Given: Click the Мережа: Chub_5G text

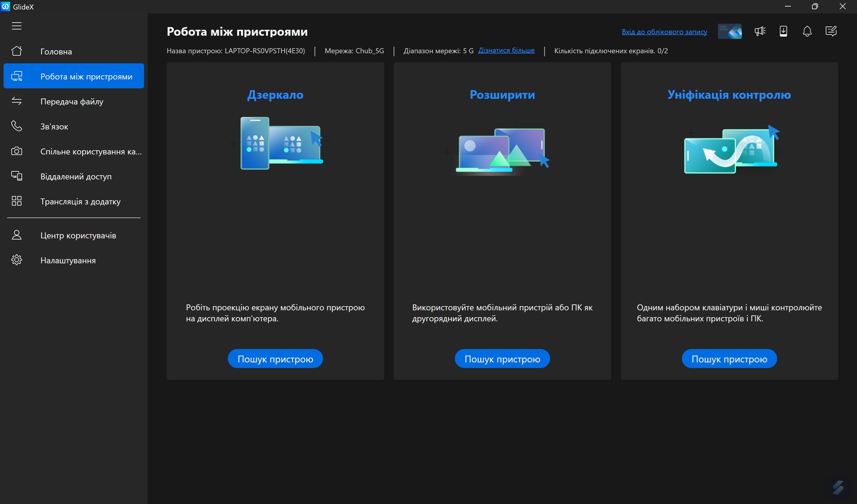Looking at the screenshot, I should coord(354,51).
